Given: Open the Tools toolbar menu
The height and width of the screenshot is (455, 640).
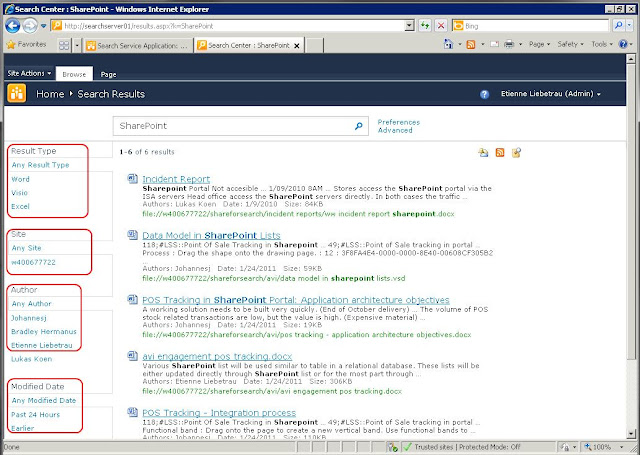Looking at the screenshot, I should 602,44.
